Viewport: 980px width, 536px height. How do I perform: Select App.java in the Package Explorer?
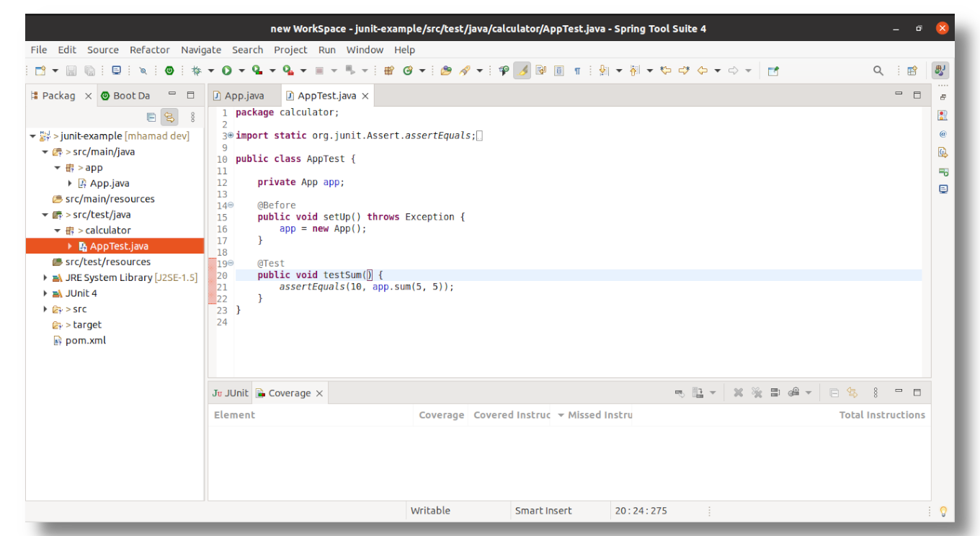pyautogui.click(x=109, y=183)
